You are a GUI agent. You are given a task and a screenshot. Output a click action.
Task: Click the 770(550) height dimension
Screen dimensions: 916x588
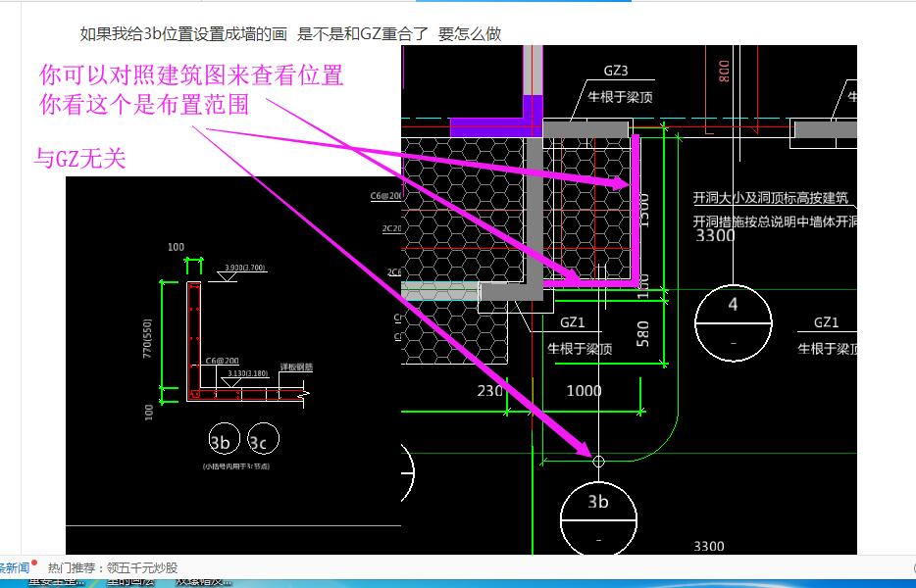point(147,338)
